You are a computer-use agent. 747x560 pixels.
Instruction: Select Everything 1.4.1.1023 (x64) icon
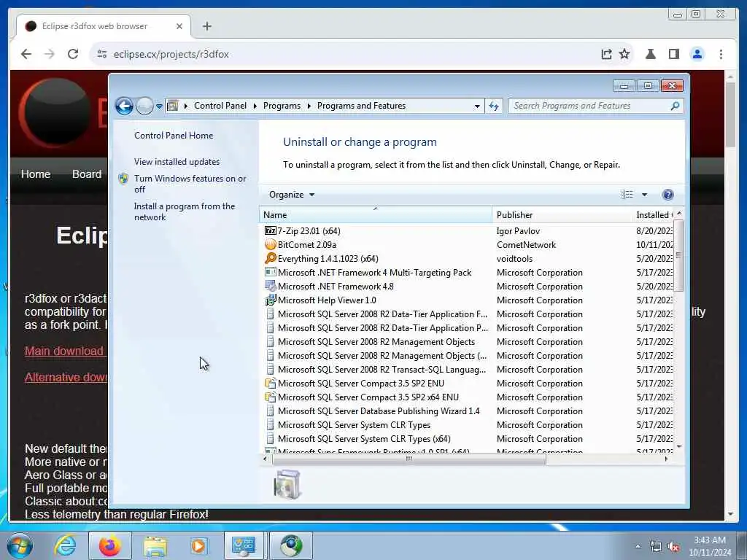[270, 258]
